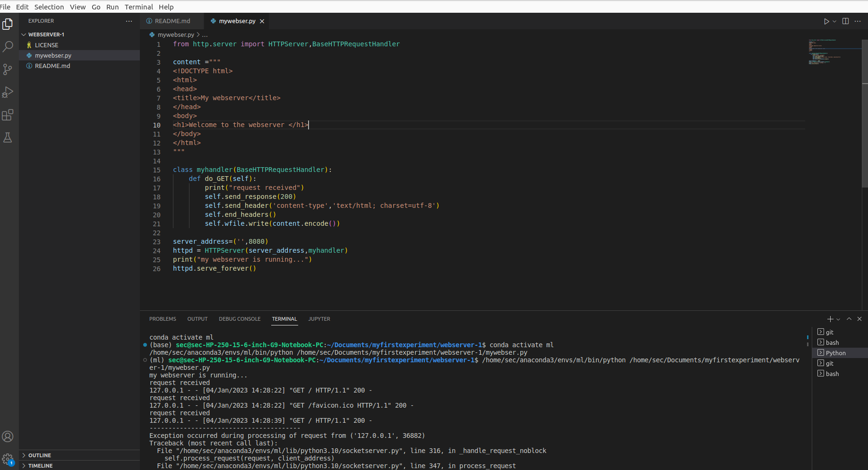868x470 pixels.
Task: Open the Run and Debug view
Action: (x=8, y=92)
